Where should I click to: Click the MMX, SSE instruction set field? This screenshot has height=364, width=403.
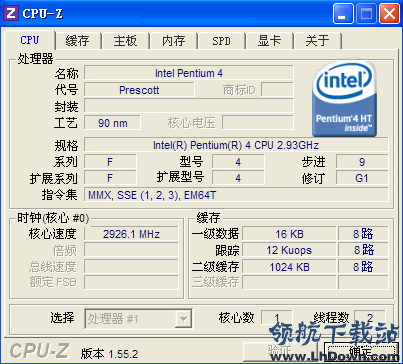click(236, 195)
